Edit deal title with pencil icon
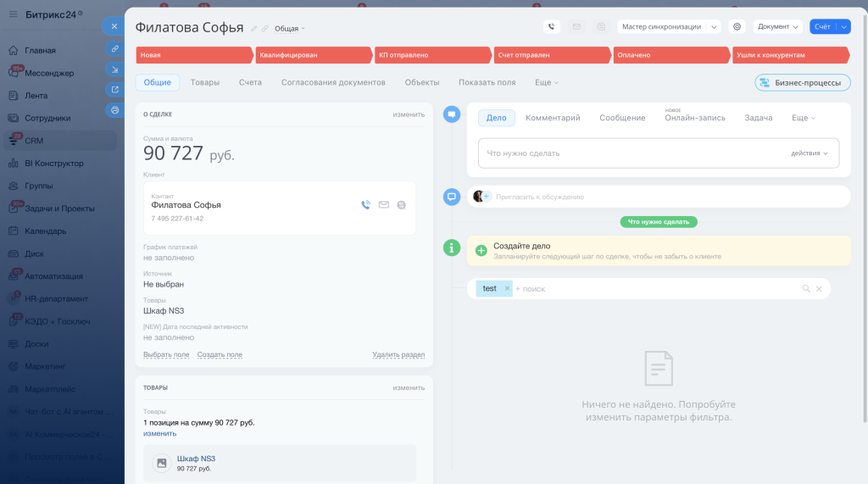The image size is (868, 484). (x=254, y=28)
